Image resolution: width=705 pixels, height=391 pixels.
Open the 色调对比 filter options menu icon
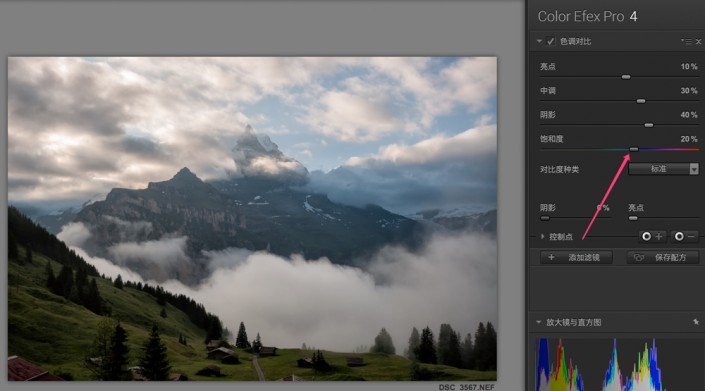687,41
